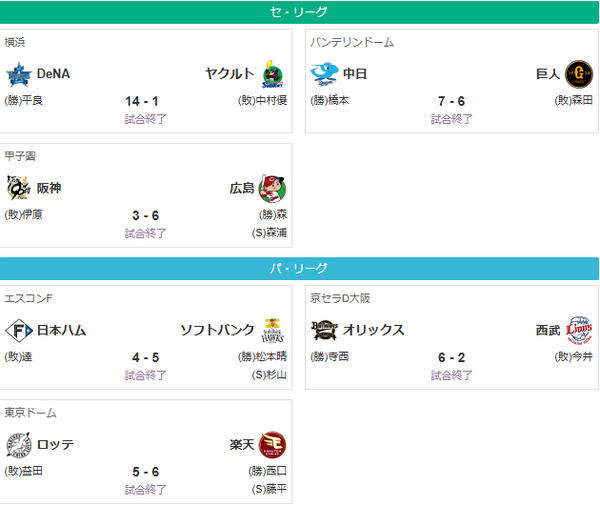600x506 pixels.
Task: Click the Rakuten Eagles team logo
Action: coord(272,445)
